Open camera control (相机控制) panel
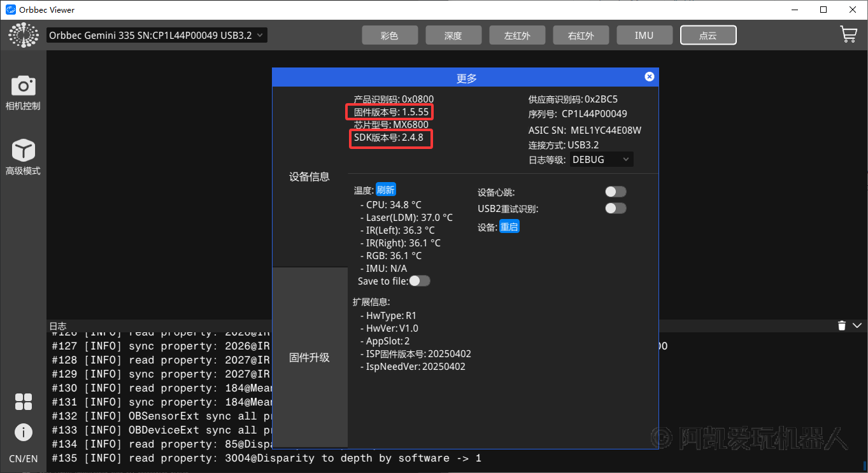Screen dimensions: 868x473 tap(23, 93)
